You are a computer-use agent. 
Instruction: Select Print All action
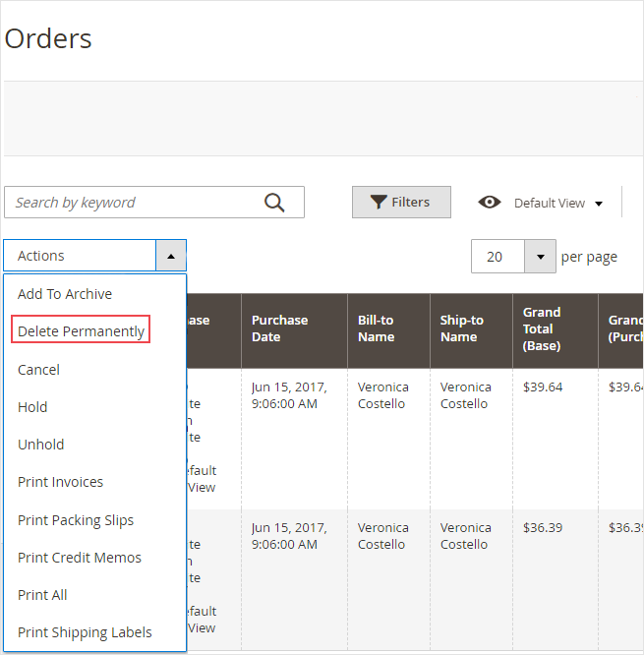pyautogui.click(x=42, y=595)
